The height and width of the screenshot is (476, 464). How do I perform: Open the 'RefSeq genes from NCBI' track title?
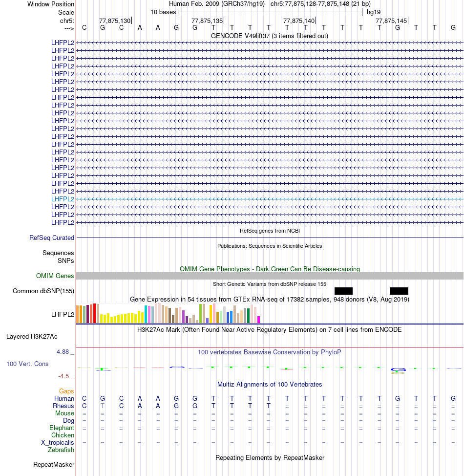(270, 231)
